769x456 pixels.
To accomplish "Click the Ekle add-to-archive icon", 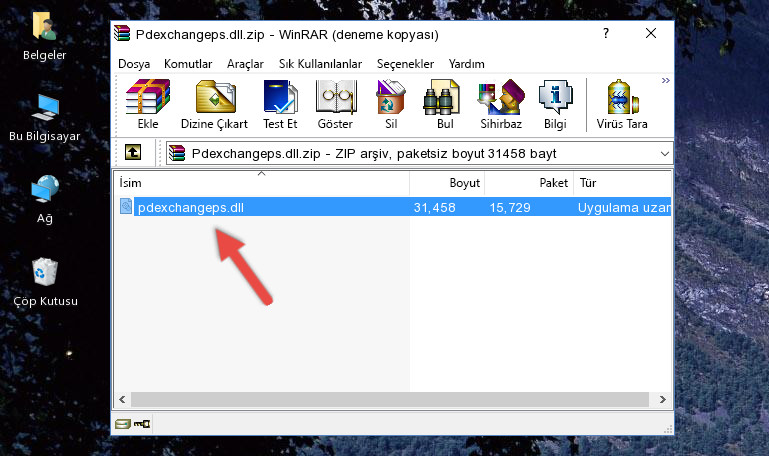I will pyautogui.click(x=148, y=104).
